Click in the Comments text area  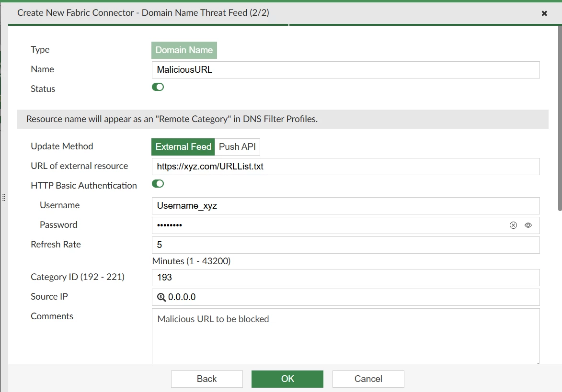point(345,336)
